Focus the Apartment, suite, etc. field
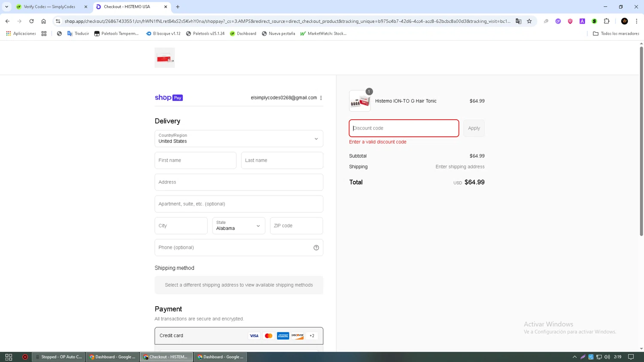 pyautogui.click(x=239, y=204)
